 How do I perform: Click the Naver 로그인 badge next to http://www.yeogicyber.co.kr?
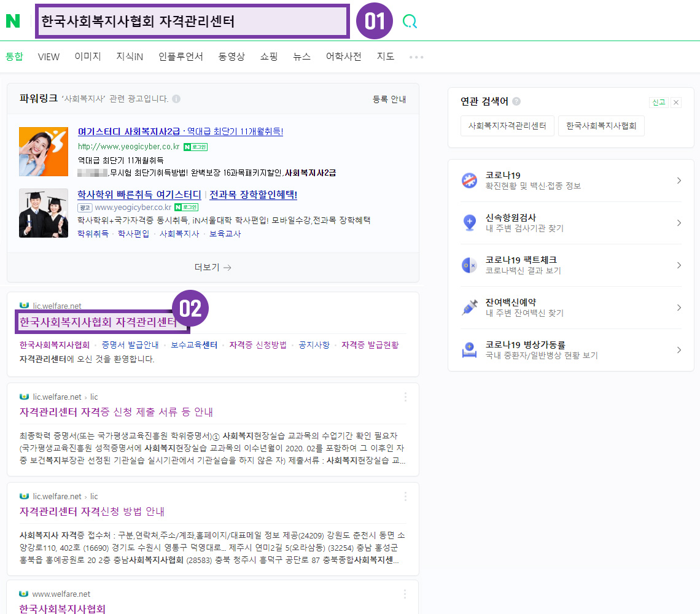pyautogui.click(x=195, y=147)
